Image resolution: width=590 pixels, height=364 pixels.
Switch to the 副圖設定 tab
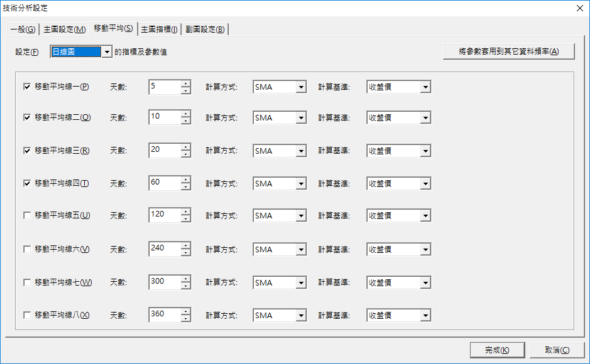[205, 29]
